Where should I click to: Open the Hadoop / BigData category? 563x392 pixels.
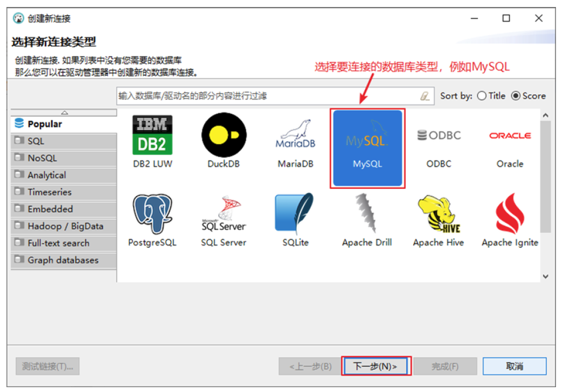point(64,226)
